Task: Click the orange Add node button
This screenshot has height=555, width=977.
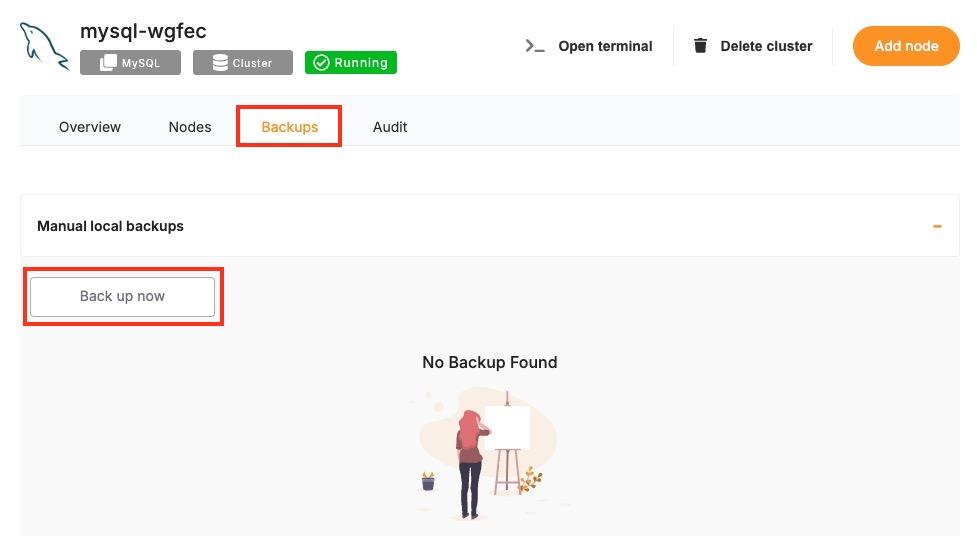Action: coord(905,46)
